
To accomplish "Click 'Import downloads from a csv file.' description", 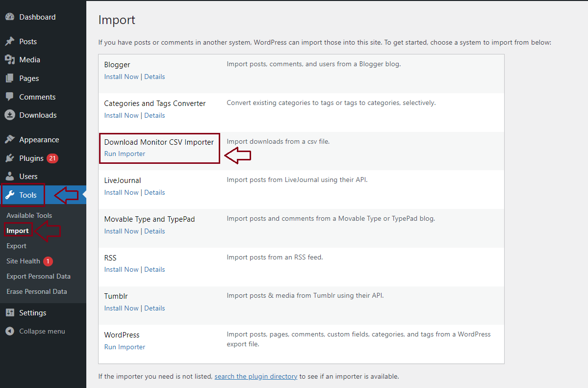I will [278, 141].
